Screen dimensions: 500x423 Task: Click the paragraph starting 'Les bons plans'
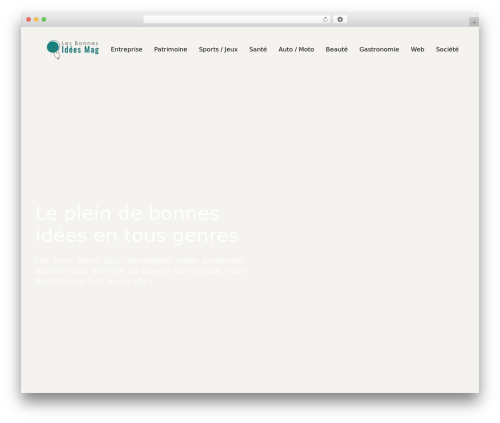click(140, 271)
